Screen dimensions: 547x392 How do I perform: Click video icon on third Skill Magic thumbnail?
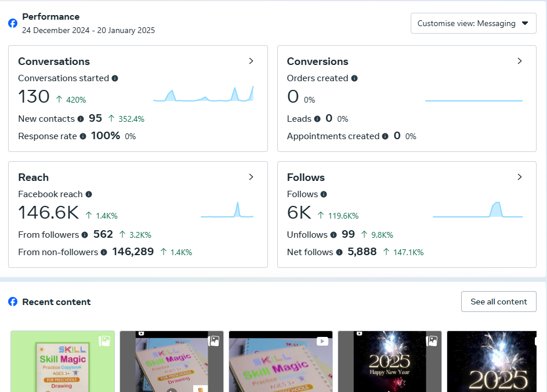point(323,342)
